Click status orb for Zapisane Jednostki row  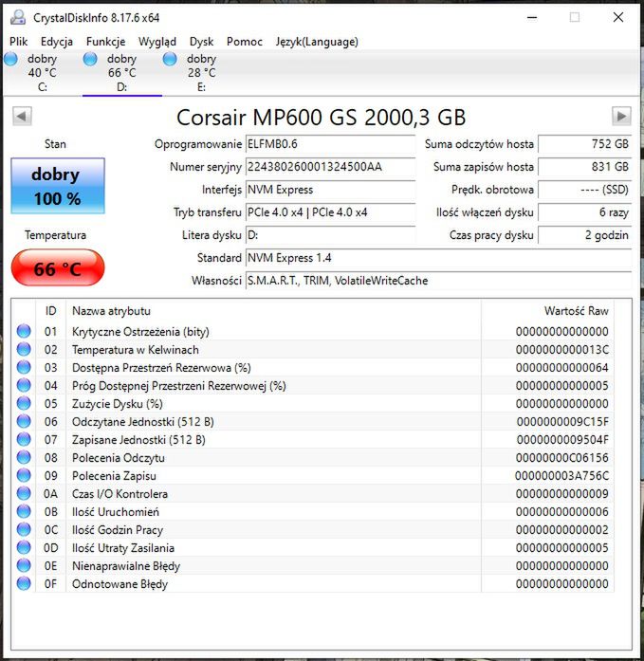pyautogui.click(x=24, y=440)
